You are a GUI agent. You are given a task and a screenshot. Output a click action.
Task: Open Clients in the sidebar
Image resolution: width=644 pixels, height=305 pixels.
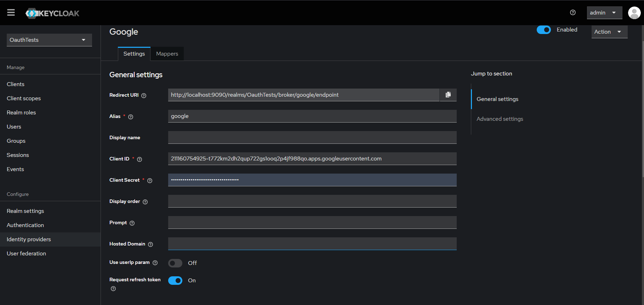point(50,84)
